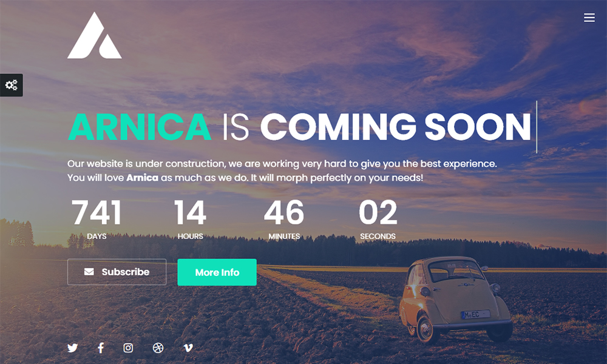Open the Instagram social icon
Viewport: 607px width, 364px height.
tap(128, 348)
